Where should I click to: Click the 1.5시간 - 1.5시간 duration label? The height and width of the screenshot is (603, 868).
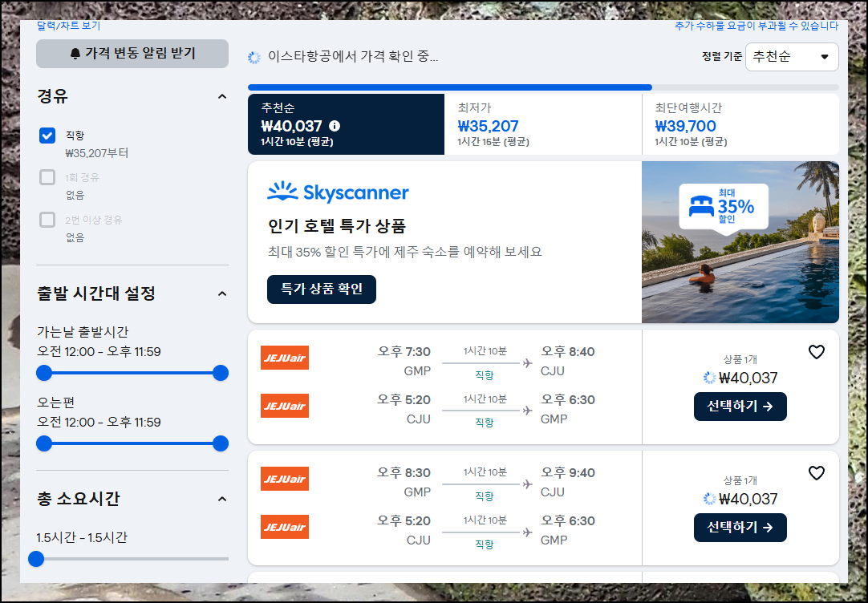point(82,538)
